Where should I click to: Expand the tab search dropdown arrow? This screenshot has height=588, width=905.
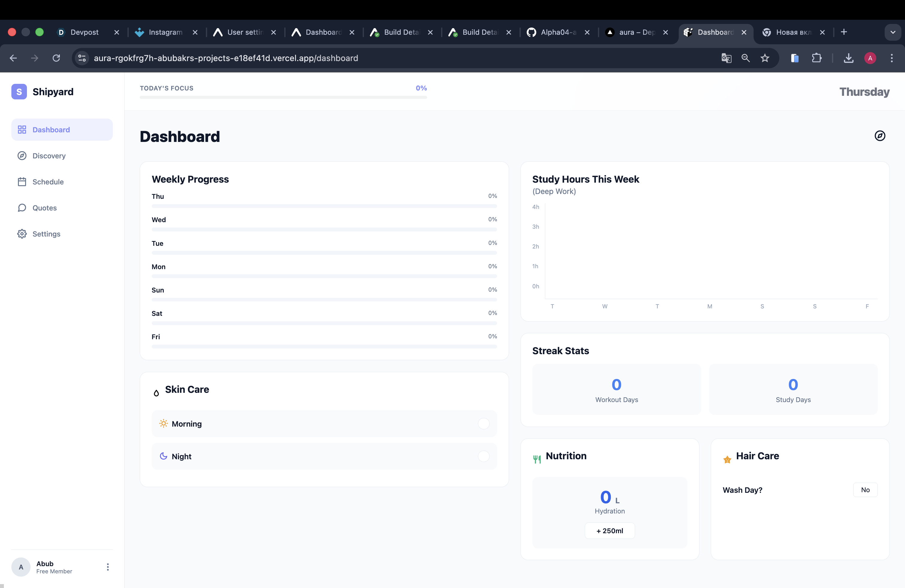tap(892, 32)
